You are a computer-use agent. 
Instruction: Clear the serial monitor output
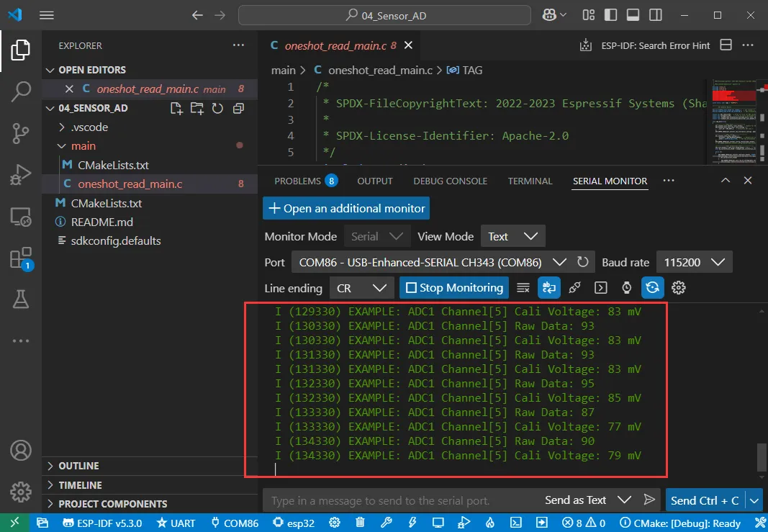click(x=523, y=287)
